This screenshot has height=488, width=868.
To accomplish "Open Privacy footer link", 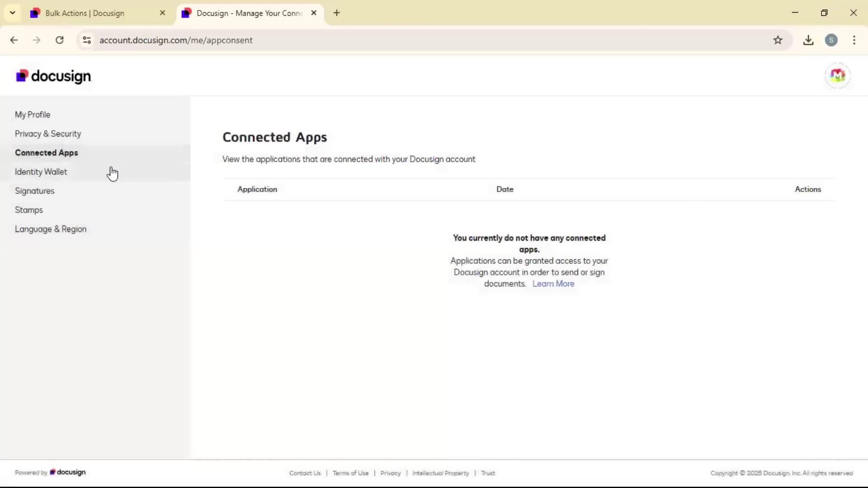I will (391, 473).
